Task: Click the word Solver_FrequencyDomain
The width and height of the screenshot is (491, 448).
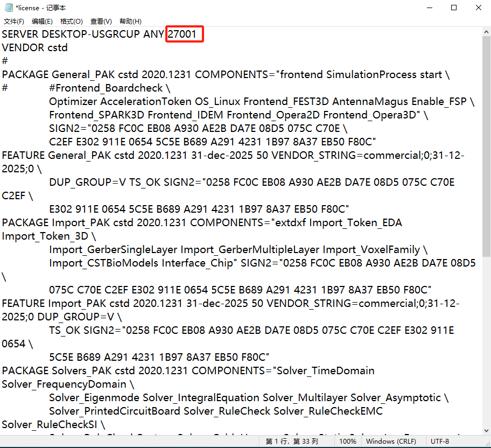Action: [64, 384]
